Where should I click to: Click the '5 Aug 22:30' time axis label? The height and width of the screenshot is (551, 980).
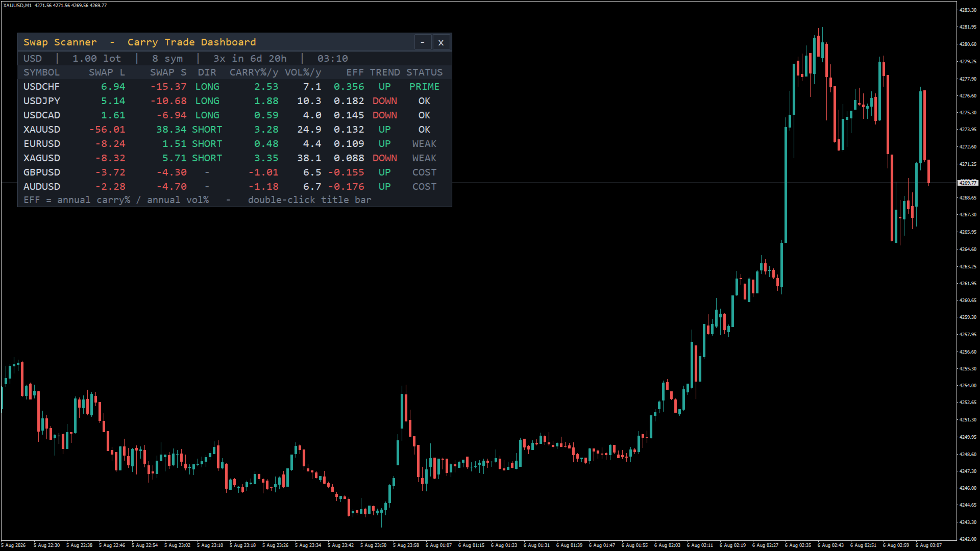(x=46, y=545)
